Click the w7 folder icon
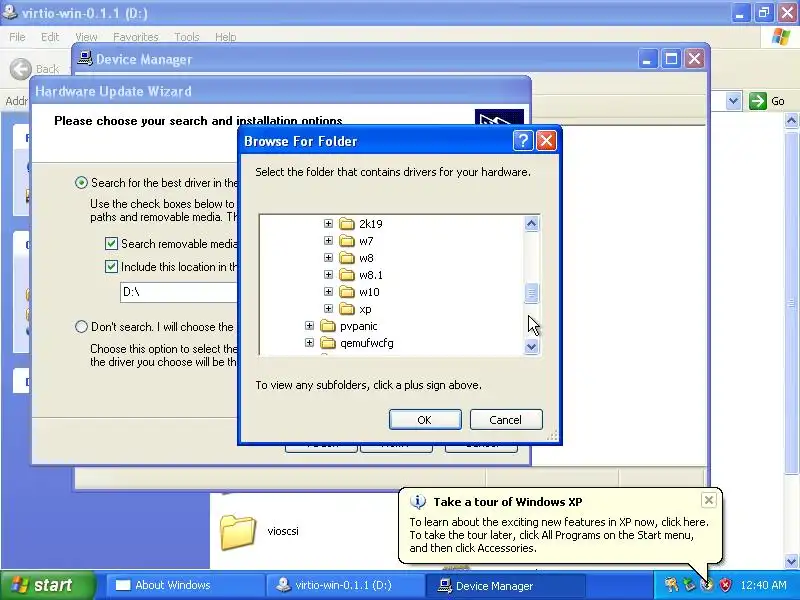 pos(347,241)
